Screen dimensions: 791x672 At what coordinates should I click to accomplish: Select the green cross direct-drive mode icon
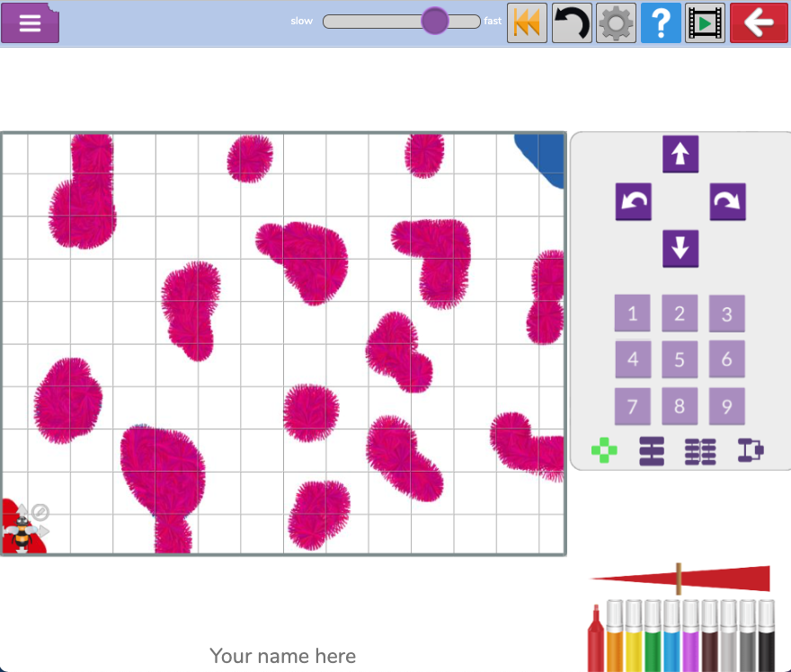(604, 451)
